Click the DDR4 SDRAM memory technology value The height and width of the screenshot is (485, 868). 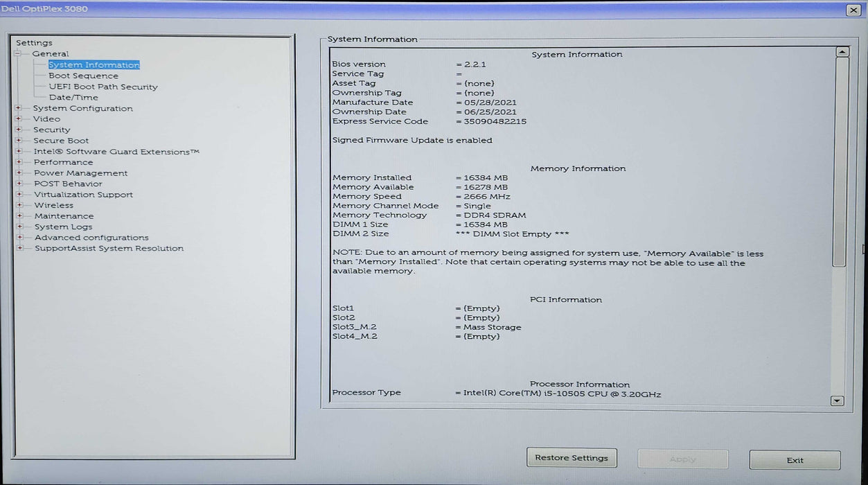[x=495, y=215]
